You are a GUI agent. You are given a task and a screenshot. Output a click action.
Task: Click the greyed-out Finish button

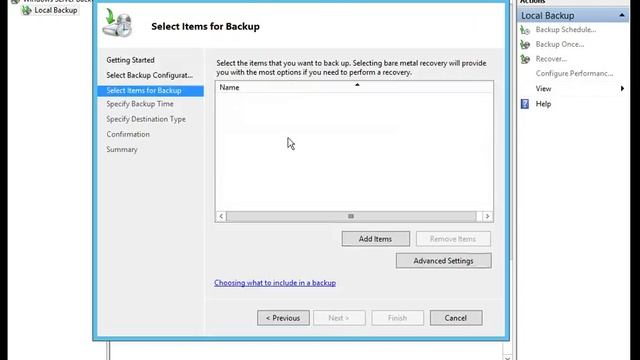point(398,318)
